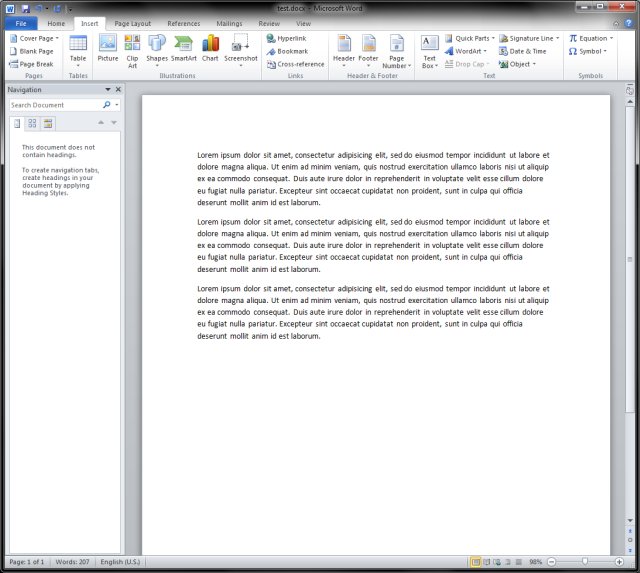The height and width of the screenshot is (573, 640).
Task: Insert a Cover Page
Action: click(34, 38)
